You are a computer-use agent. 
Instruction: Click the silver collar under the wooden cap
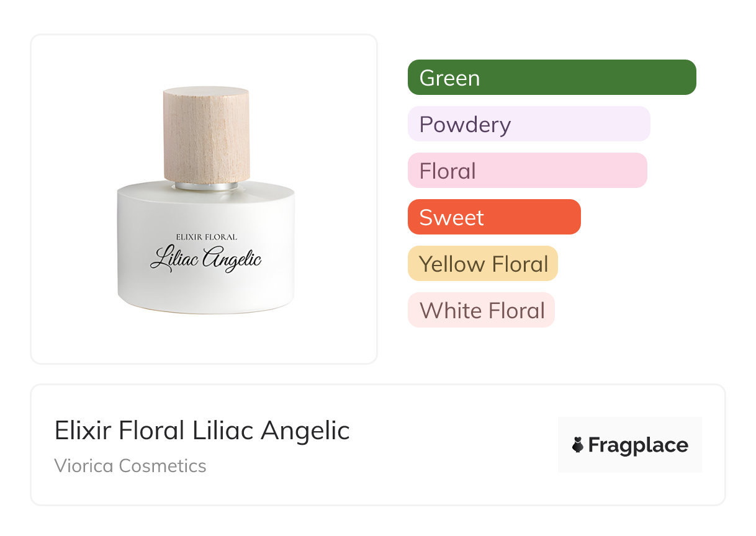tap(206, 185)
